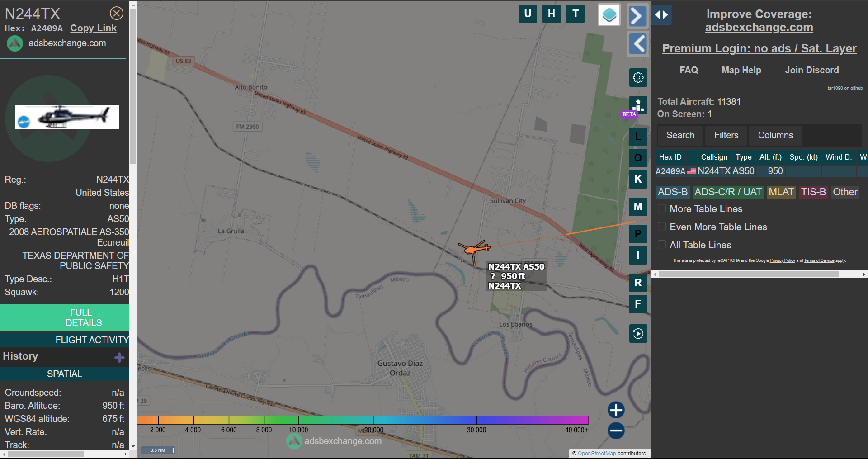The image size is (868, 459).
Task: Click the SPATIAL section header
Action: 65,374
